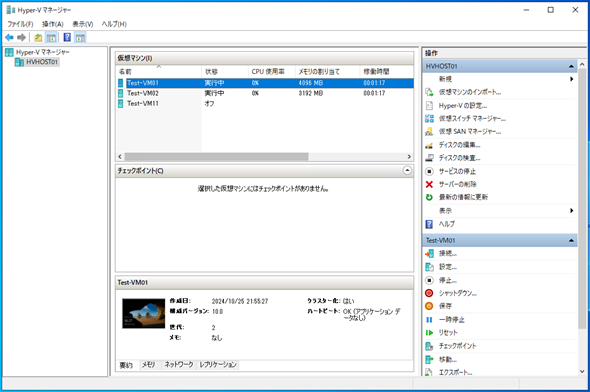The image size is (590, 392).
Task: Click the 仮想 SAN マネージャー icon
Action: tap(429, 132)
